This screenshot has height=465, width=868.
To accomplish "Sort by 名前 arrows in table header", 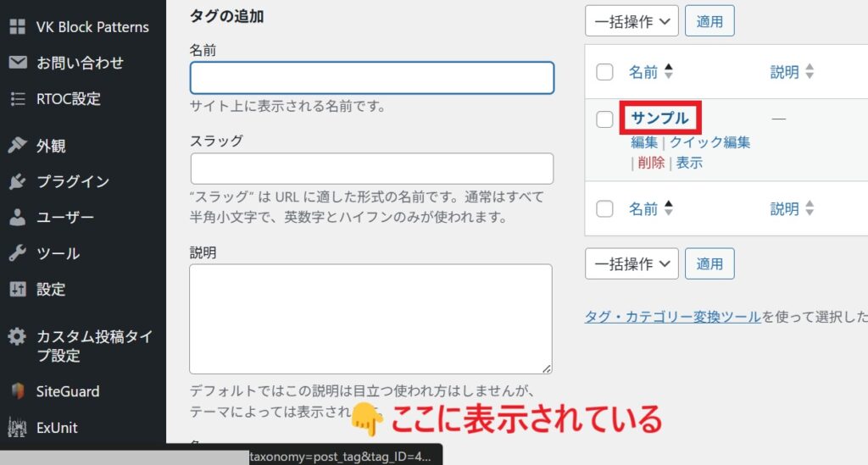I will [x=668, y=71].
